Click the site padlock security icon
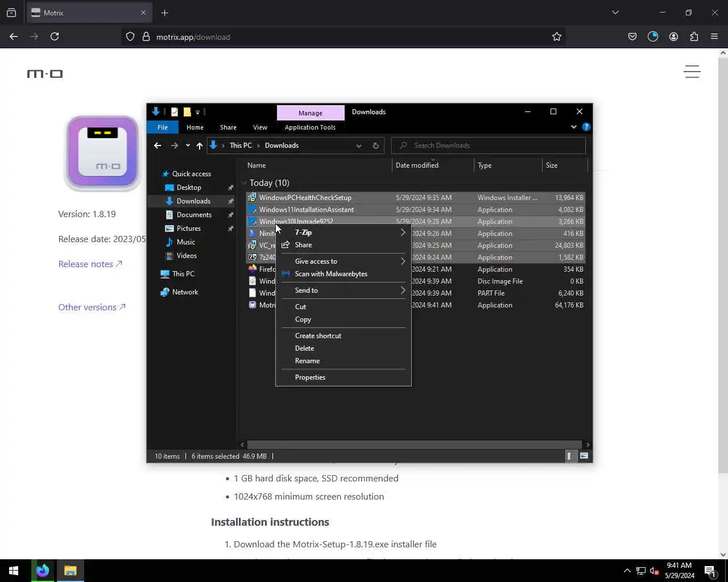This screenshot has width=728, height=582. (x=146, y=36)
